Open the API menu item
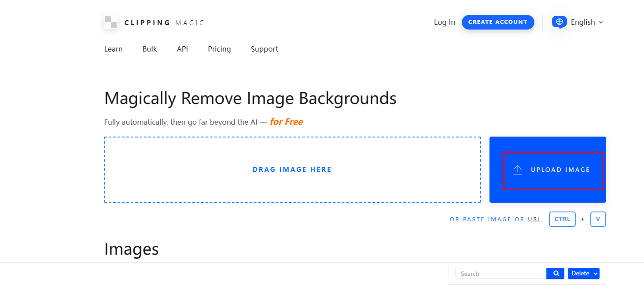Viewport: 644px width, 293px height. pyautogui.click(x=182, y=49)
